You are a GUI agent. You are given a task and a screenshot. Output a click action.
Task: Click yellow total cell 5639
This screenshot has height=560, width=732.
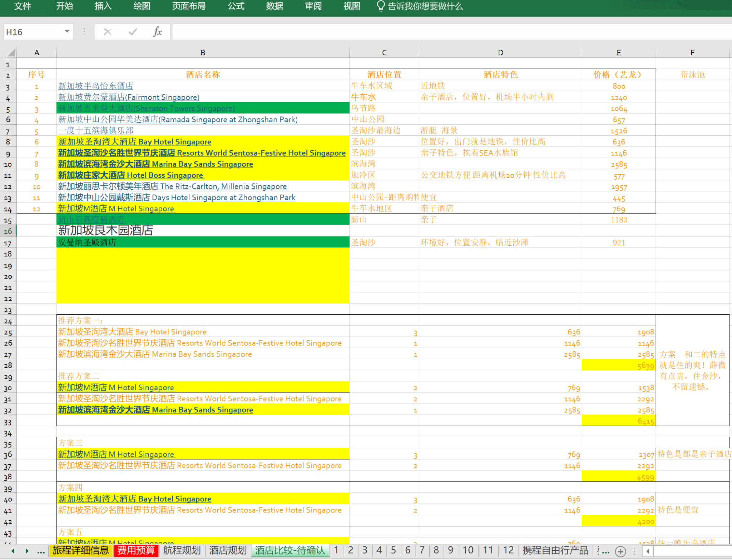coord(619,365)
